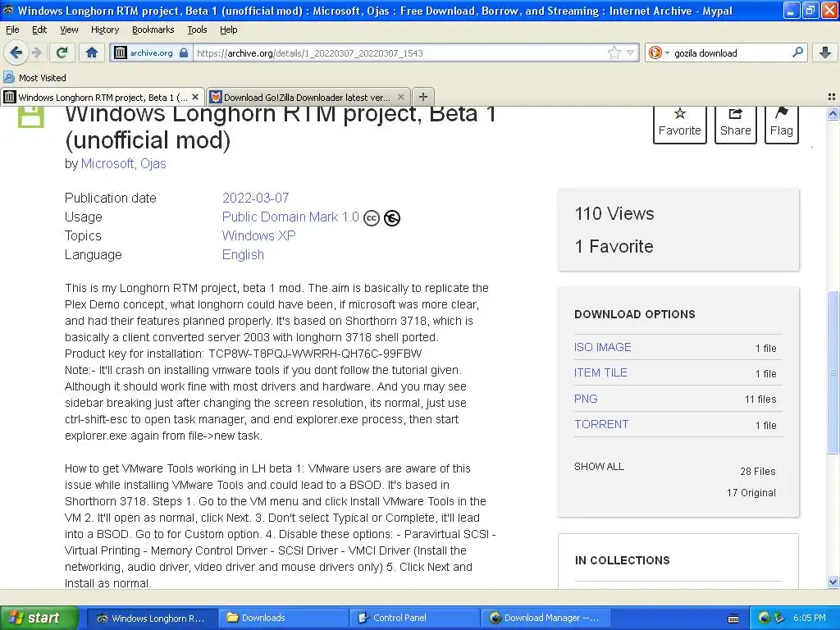
Task: Click the public domain no-copyright icon
Action: 392,218
